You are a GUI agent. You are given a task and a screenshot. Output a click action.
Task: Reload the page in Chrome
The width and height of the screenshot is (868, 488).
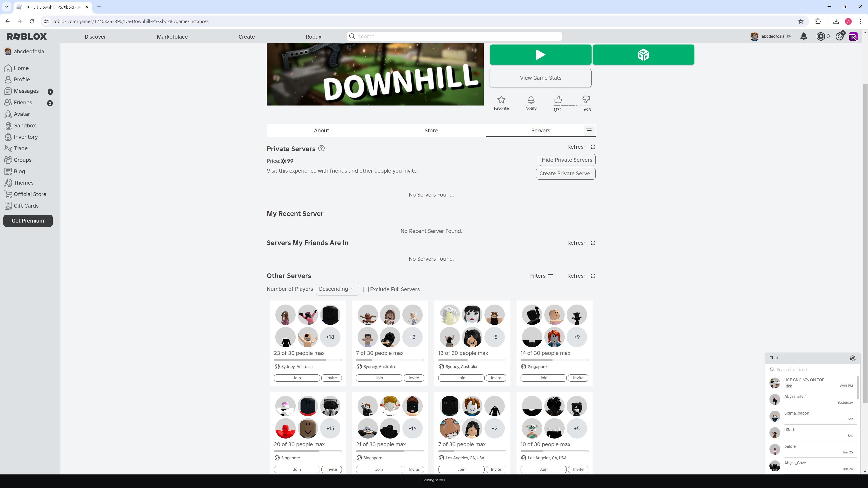tap(32, 21)
